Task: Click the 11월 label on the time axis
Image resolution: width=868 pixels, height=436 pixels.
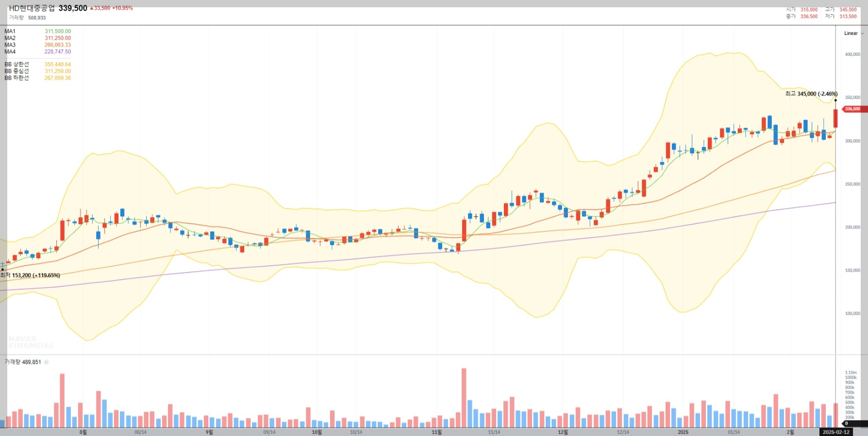Action: coord(437,432)
